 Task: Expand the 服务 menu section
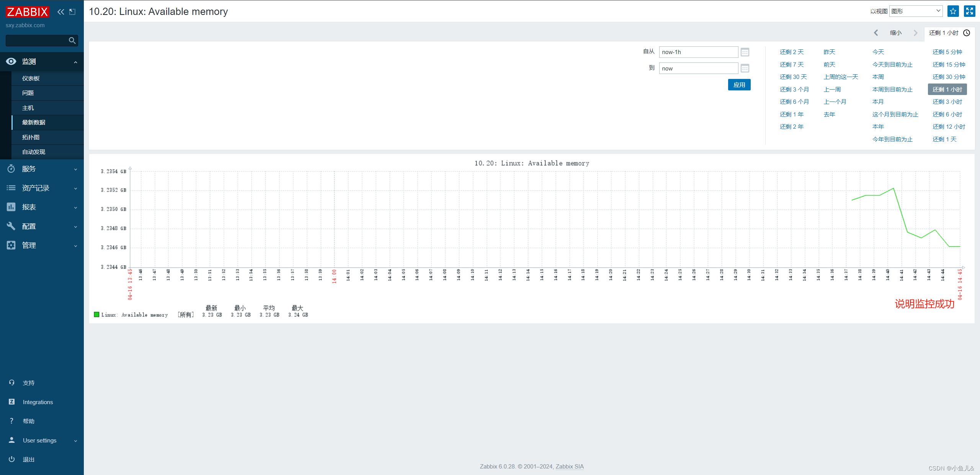(75, 169)
